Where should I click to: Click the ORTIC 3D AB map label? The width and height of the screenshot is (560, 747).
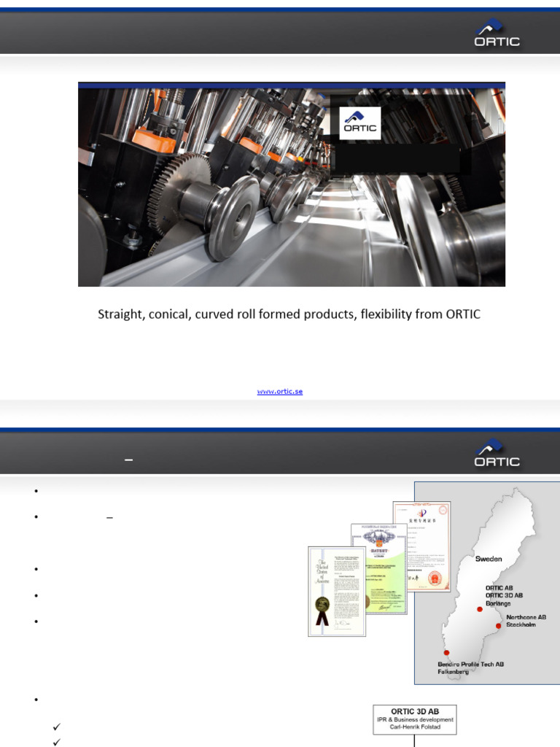point(504,595)
